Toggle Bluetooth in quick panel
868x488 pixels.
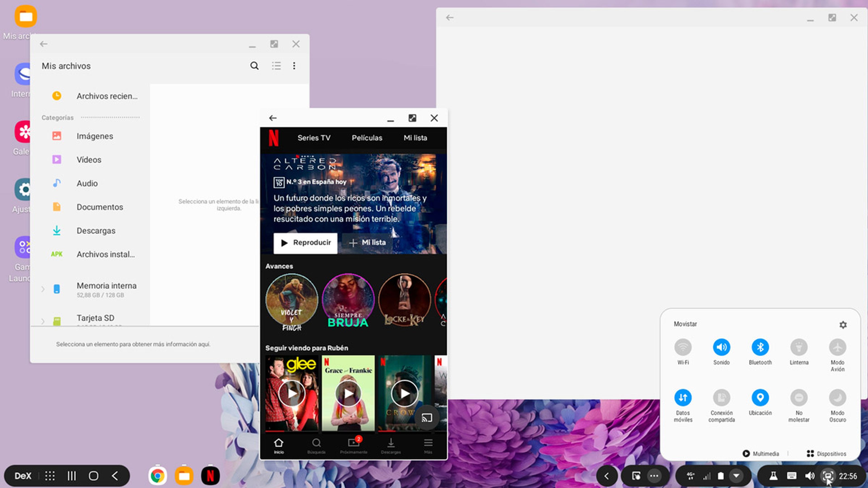760,347
